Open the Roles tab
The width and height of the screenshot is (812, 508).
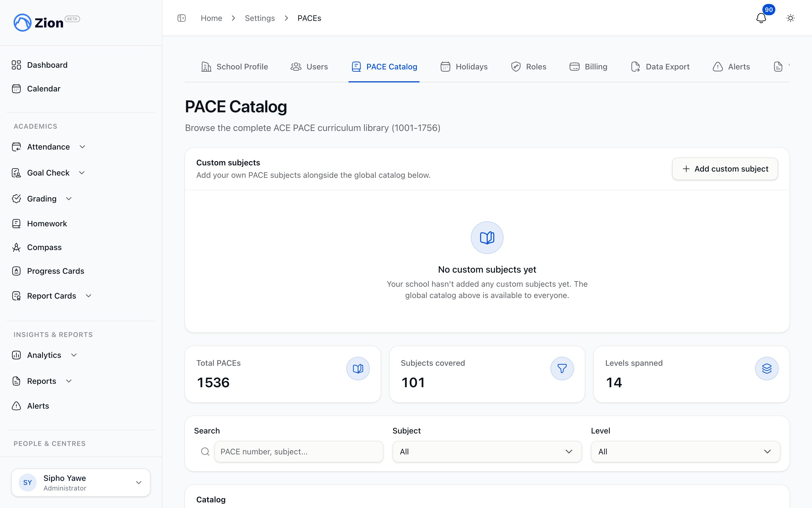tap(528, 67)
